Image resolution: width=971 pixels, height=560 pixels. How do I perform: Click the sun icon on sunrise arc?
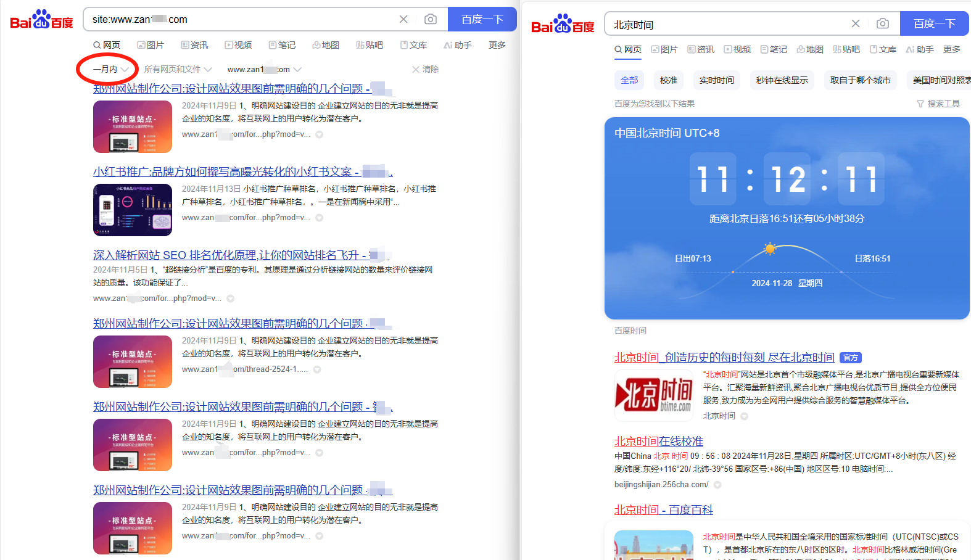769,249
